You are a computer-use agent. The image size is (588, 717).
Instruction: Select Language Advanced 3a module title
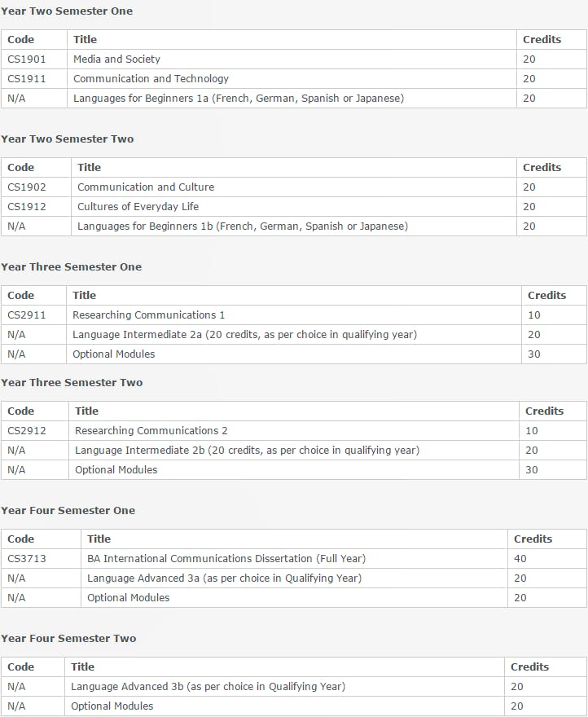(224, 578)
